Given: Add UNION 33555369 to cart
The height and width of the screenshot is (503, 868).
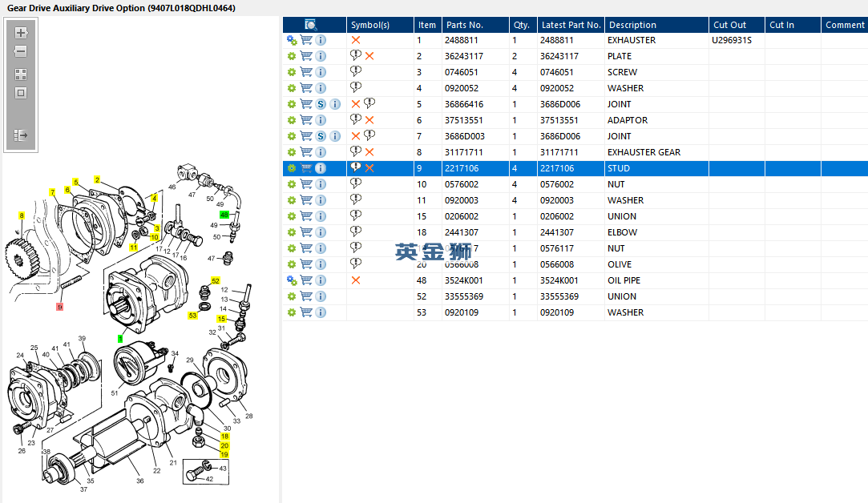Looking at the screenshot, I should point(306,296).
